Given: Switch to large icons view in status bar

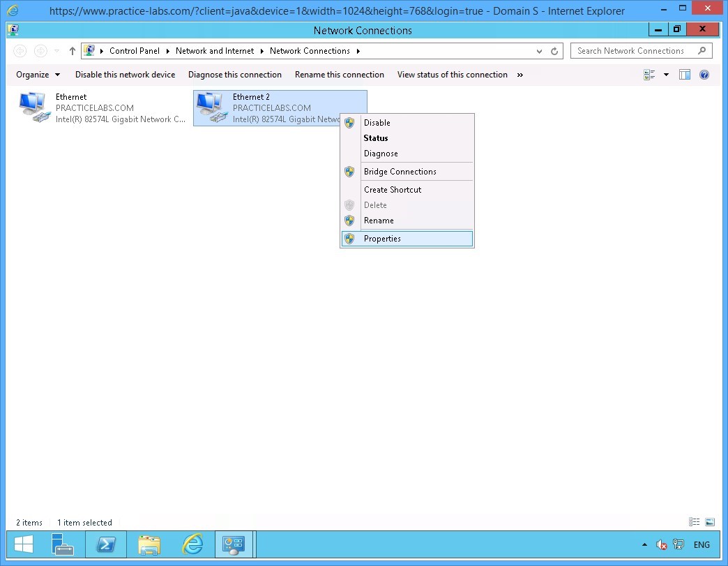Looking at the screenshot, I should [x=710, y=522].
